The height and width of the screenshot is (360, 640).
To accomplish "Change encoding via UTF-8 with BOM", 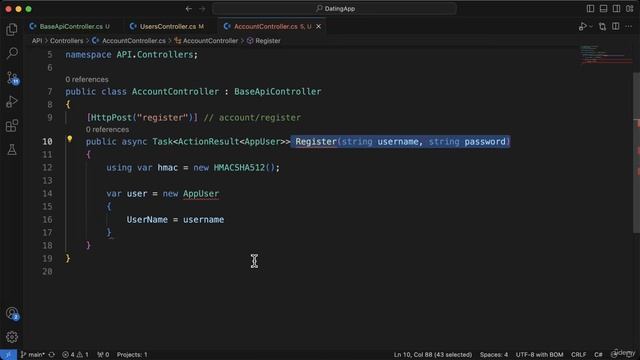I will point(539,355).
